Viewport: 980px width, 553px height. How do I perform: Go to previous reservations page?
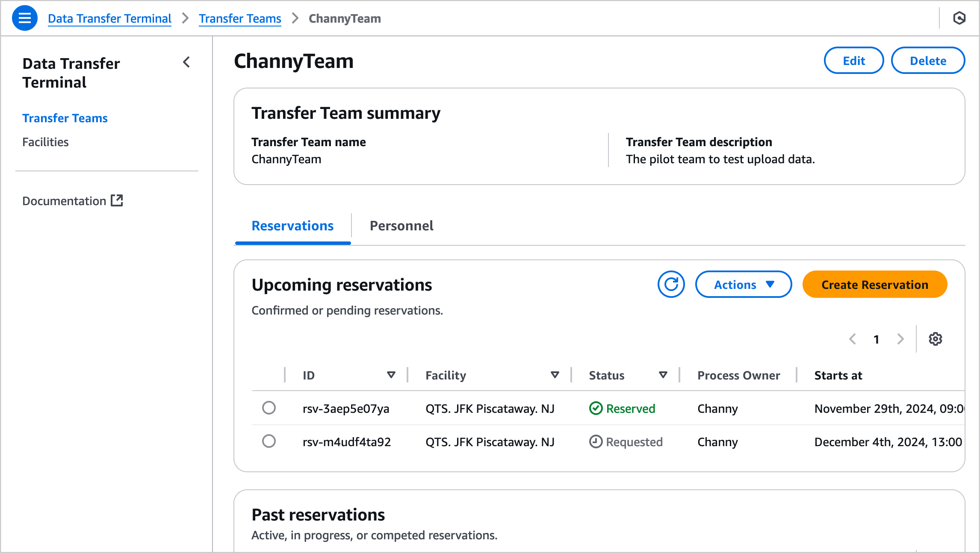point(852,339)
